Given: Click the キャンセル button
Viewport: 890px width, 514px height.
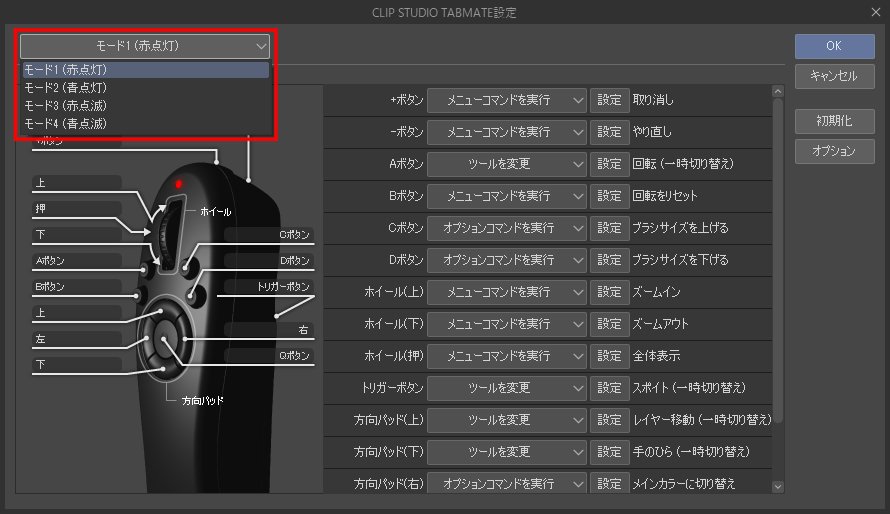Looking at the screenshot, I should tap(834, 76).
